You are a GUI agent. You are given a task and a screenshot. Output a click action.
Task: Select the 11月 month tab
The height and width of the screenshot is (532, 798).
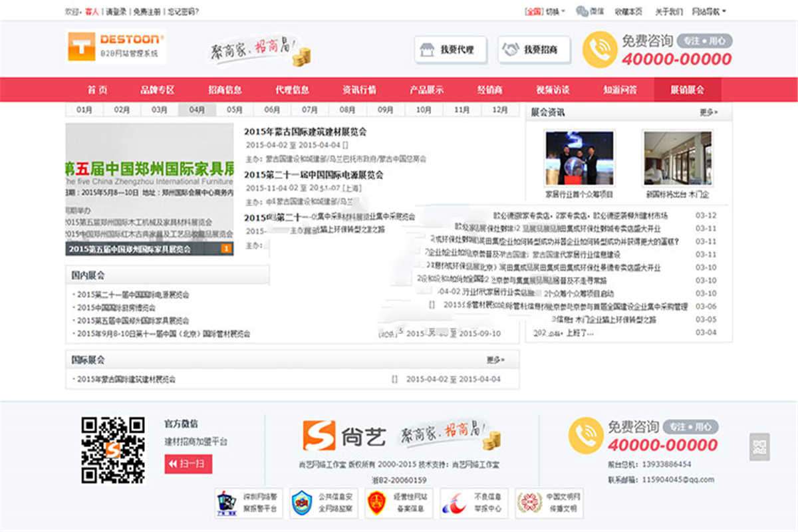[462, 110]
